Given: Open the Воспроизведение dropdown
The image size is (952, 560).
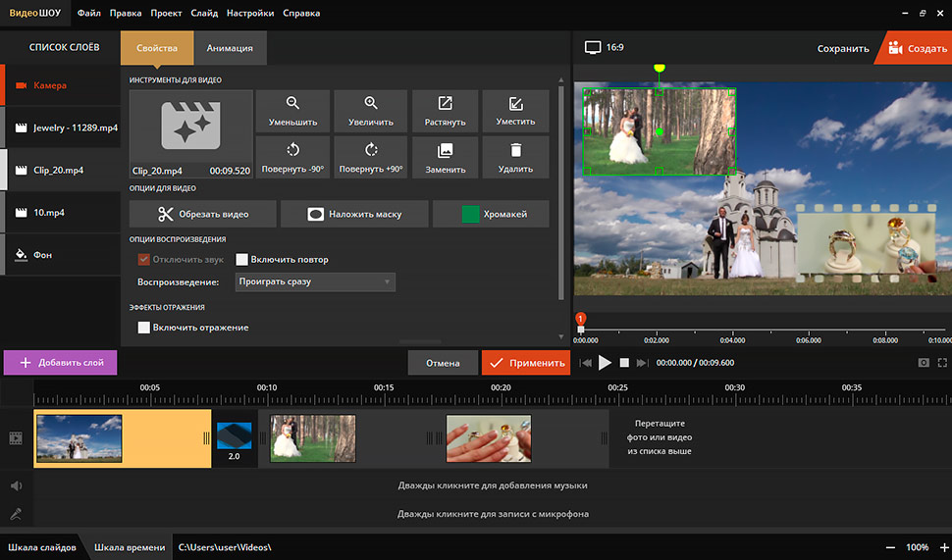Looking at the screenshot, I should (315, 282).
